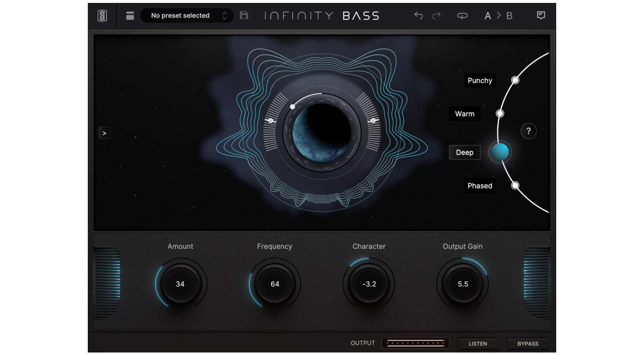Select the Punchy mode node
644x355 pixels.
pyautogui.click(x=515, y=80)
